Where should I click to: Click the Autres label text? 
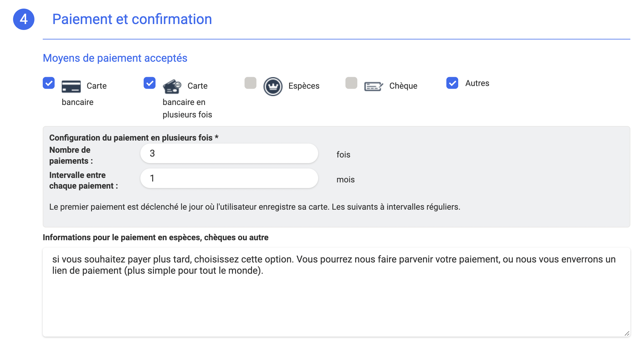tap(477, 83)
